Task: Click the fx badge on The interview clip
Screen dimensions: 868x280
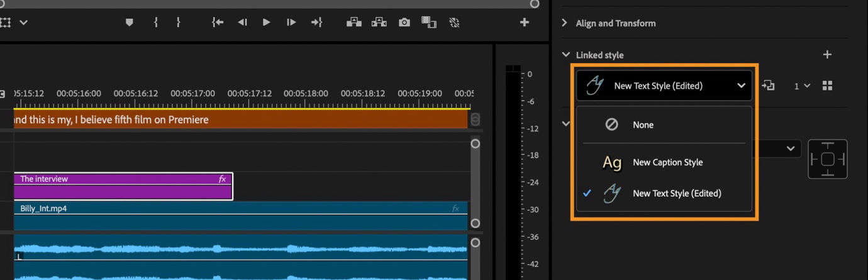Action: pyautogui.click(x=222, y=179)
